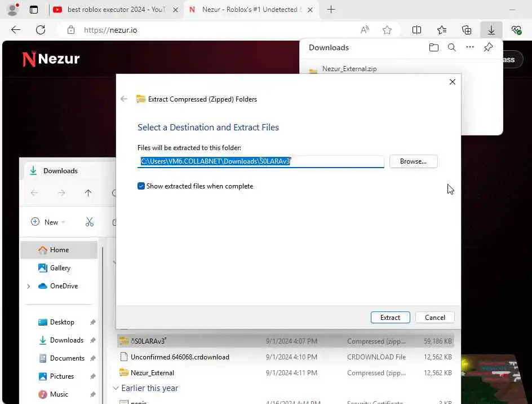Image resolution: width=532 pixels, height=404 pixels.
Task: Unpin Desktop from quick access
Action: point(92,322)
